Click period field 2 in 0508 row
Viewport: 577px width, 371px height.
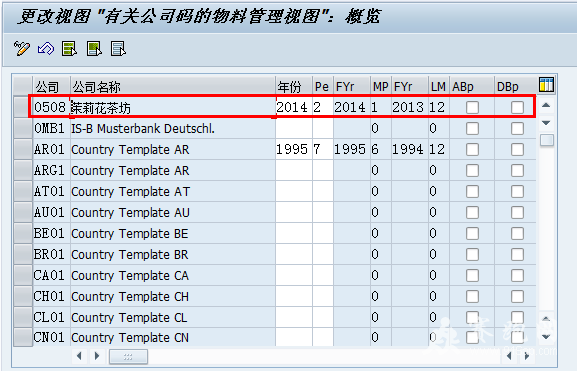[x=323, y=107]
